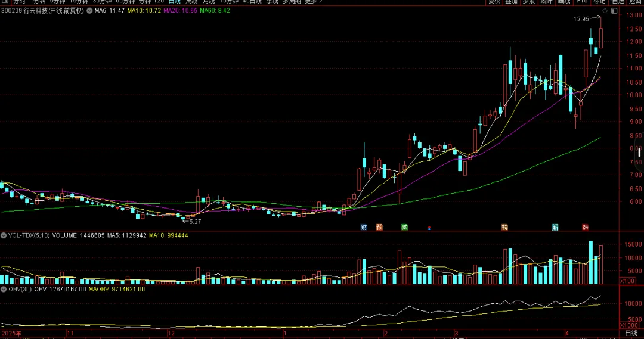Click the X1000 OBV scale label
Viewport: 644px width, 339px height.
[x=629, y=325]
